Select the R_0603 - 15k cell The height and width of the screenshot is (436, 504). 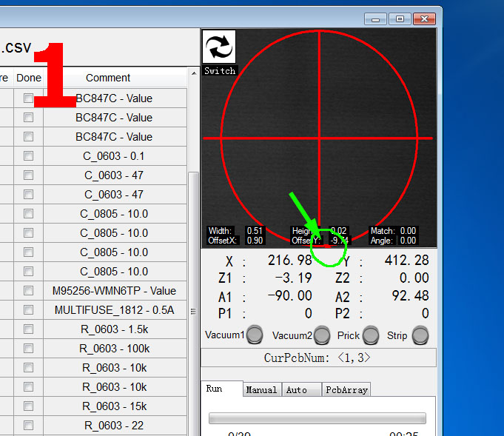pos(115,406)
